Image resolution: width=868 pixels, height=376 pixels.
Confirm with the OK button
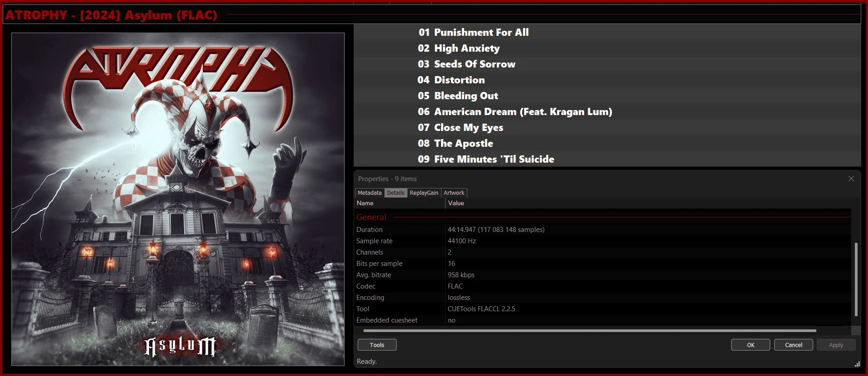tap(751, 345)
